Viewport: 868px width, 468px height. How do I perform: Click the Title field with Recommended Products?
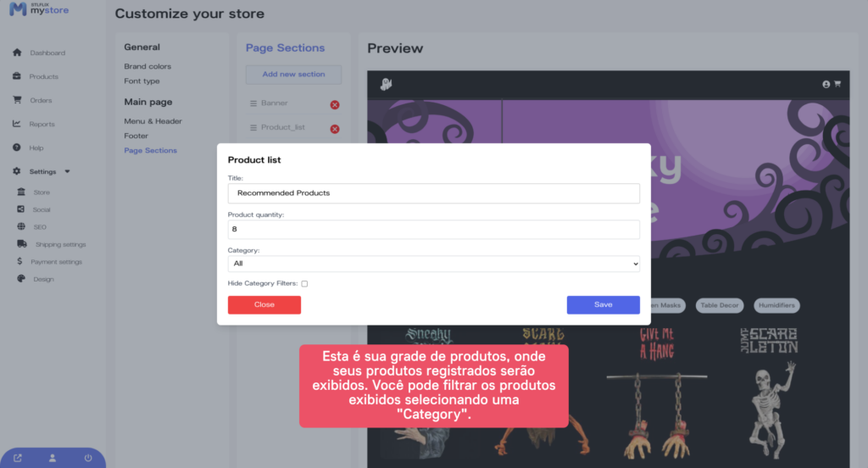pyautogui.click(x=434, y=193)
